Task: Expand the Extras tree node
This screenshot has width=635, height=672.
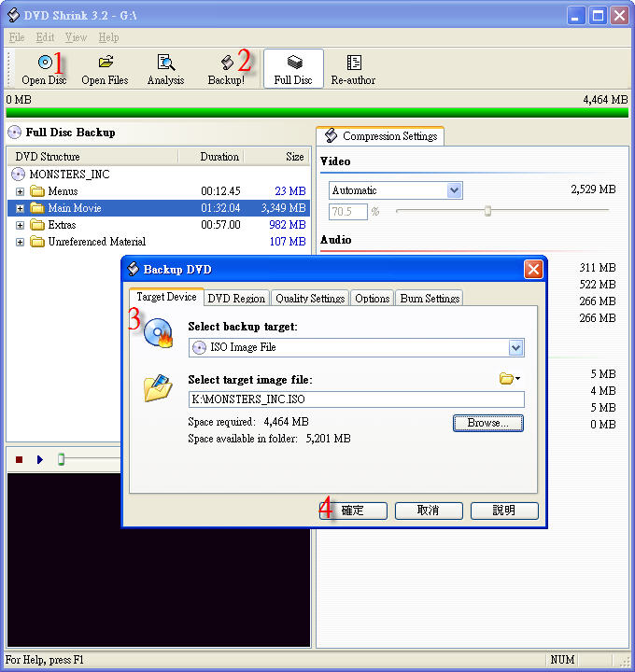Action: point(21,225)
